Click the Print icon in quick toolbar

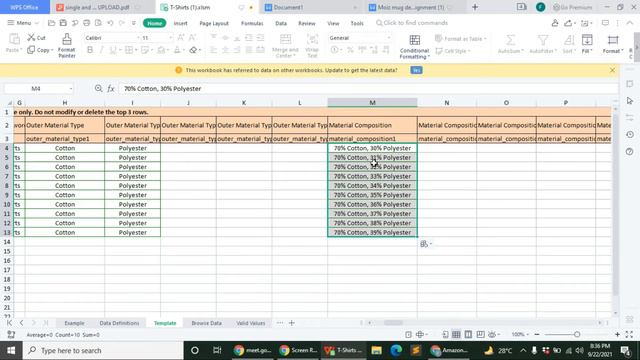(x=87, y=23)
